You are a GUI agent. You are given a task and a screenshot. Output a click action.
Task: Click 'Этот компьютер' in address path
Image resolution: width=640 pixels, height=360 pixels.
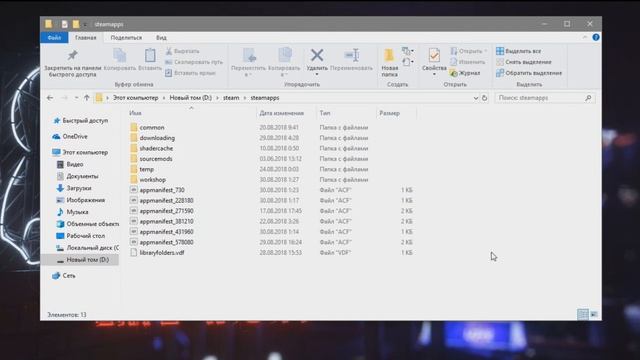point(136,98)
